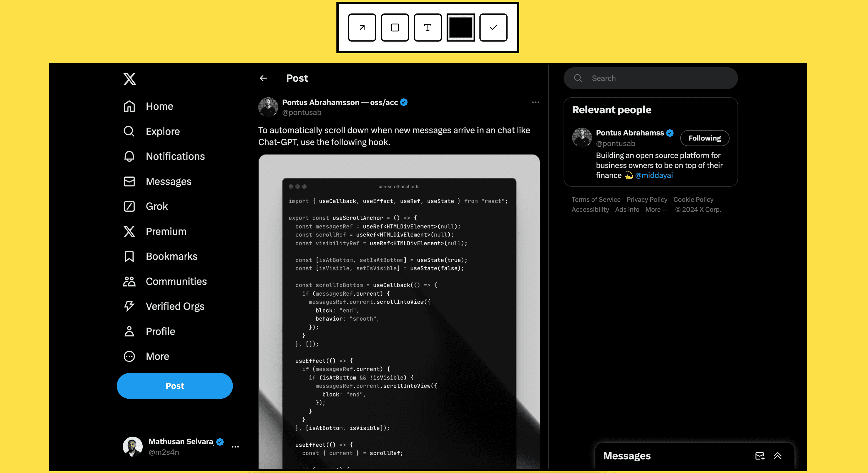Screen dimensions: 868x473
Task: Click the arrow/link tool icon
Action: pyautogui.click(x=362, y=28)
